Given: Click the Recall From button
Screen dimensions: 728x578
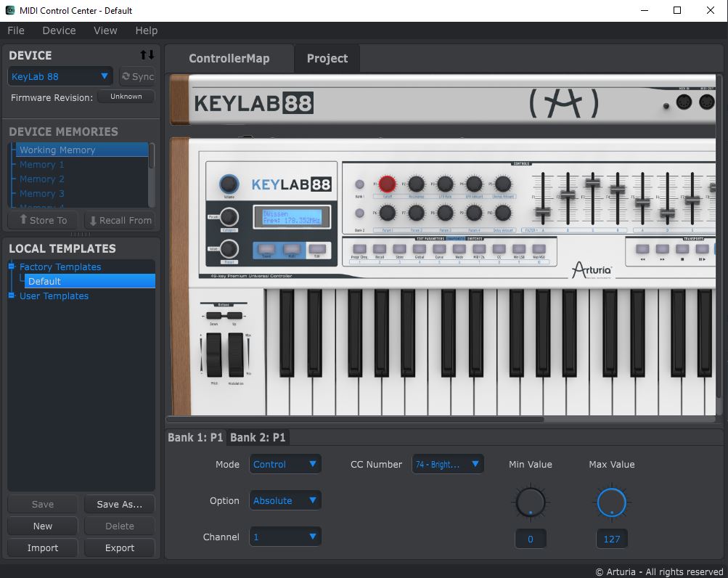Looking at the screenshot, I should (x=120, y=220).
